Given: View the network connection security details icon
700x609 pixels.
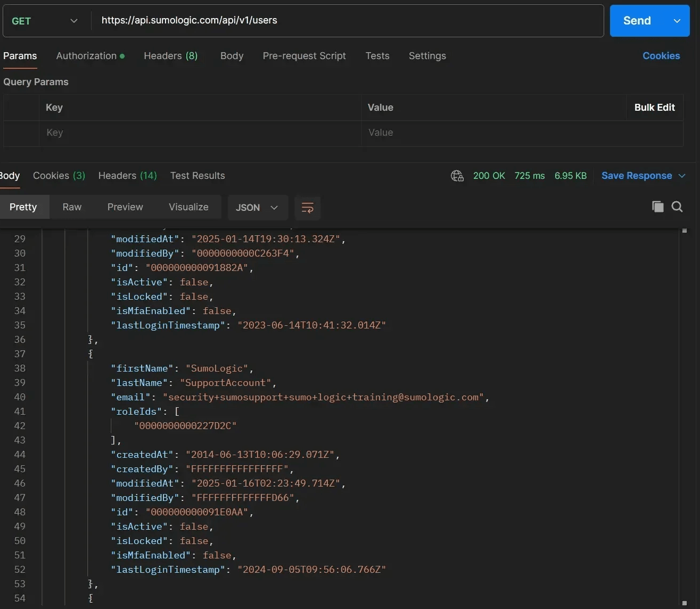Looking at the screenshot, I should [x=457, y=175].
